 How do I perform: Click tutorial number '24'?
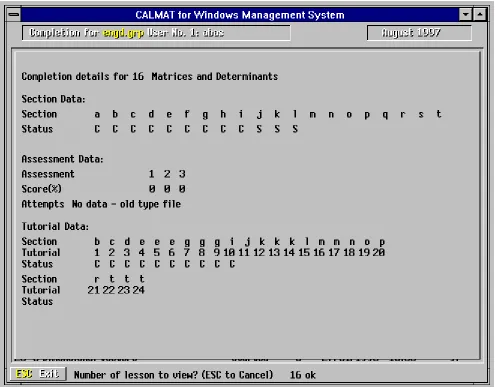(138, 290)
